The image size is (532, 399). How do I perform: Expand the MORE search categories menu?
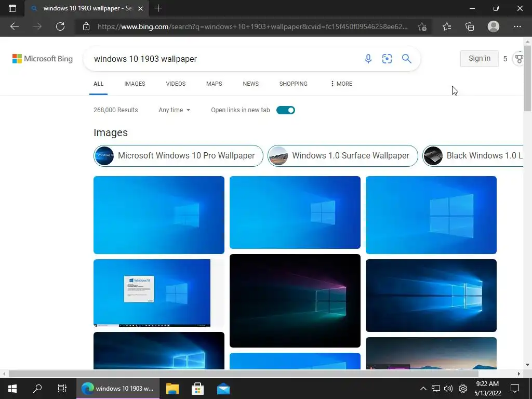(341, 84)
